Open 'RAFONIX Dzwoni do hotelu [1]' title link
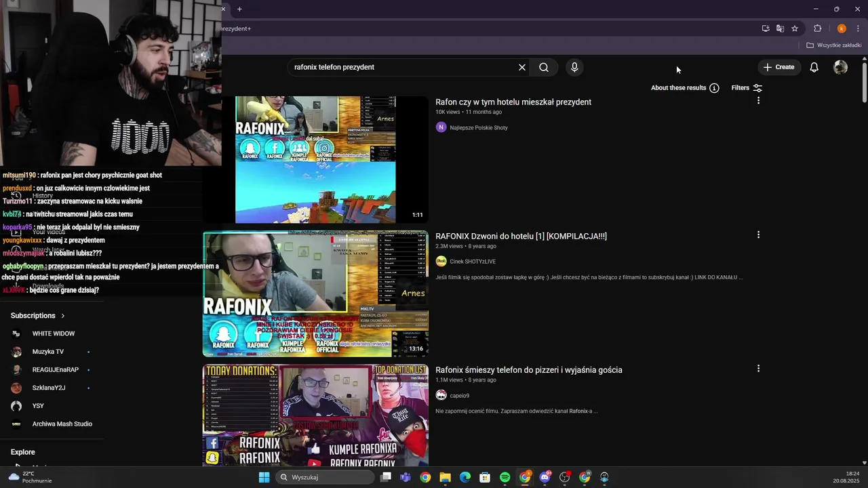Viewport: 868px width, 488px height. (x=521, y=236)
